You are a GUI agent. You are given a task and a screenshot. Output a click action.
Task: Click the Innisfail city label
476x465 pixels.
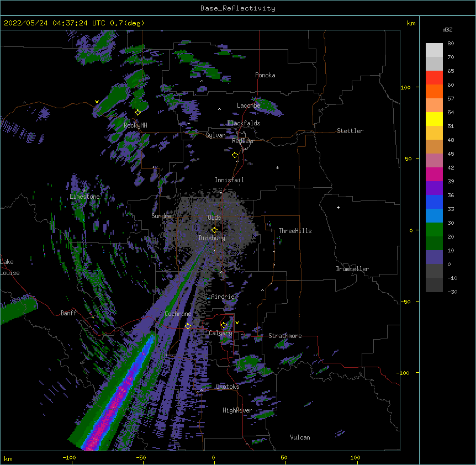pos(229,180)
